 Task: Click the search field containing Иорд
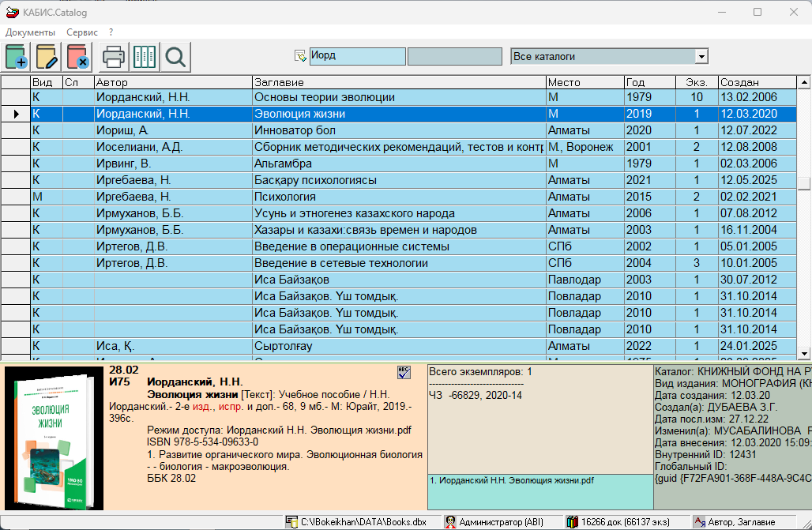[356, 57]
